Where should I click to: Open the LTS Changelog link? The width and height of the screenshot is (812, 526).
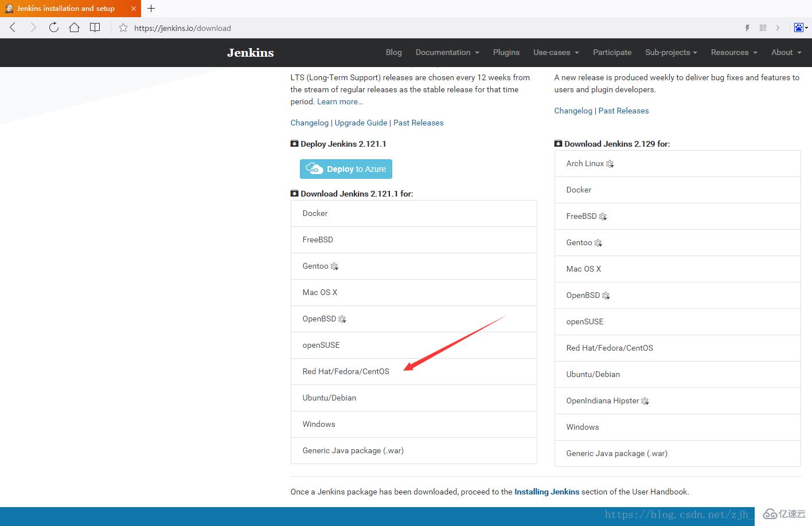click(310, 123)
